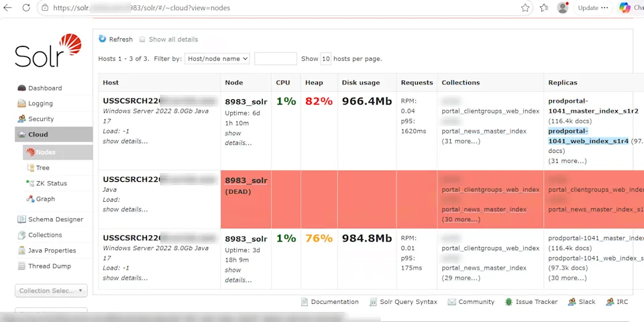644x322 pixels.
Task: Click the Community envelope icon
Action: click(451, 302)
